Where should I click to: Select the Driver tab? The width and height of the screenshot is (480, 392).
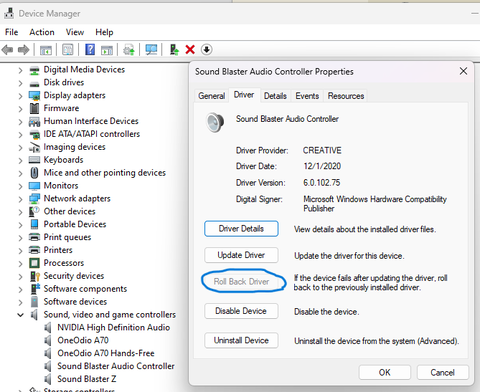244,95
